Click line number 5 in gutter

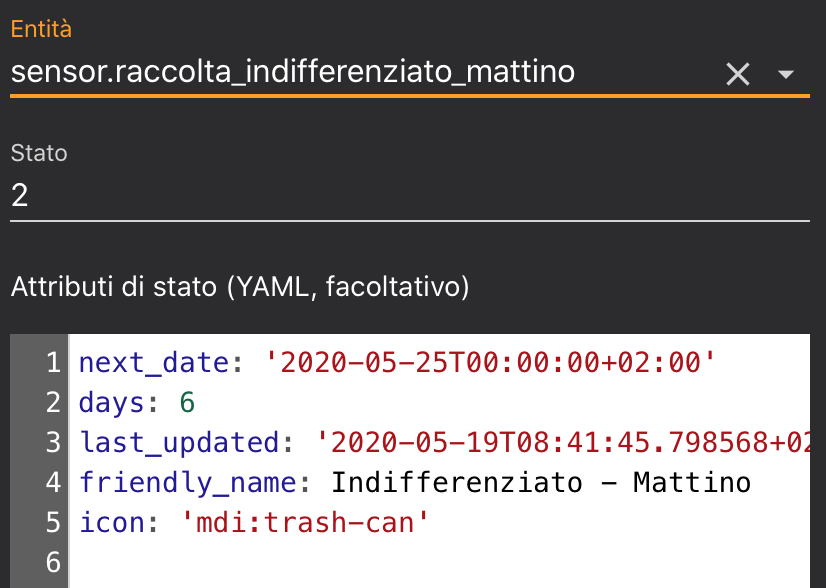(x=53, y=523)
